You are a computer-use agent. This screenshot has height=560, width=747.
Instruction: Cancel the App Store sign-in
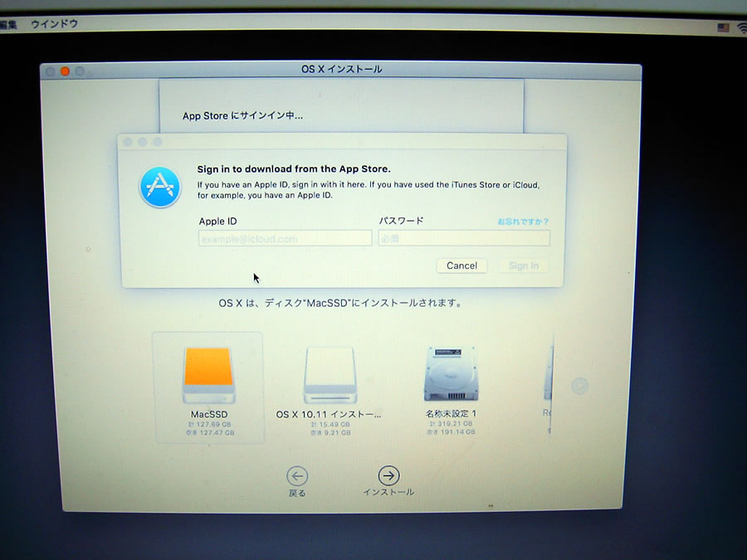(x=461, y=265)
